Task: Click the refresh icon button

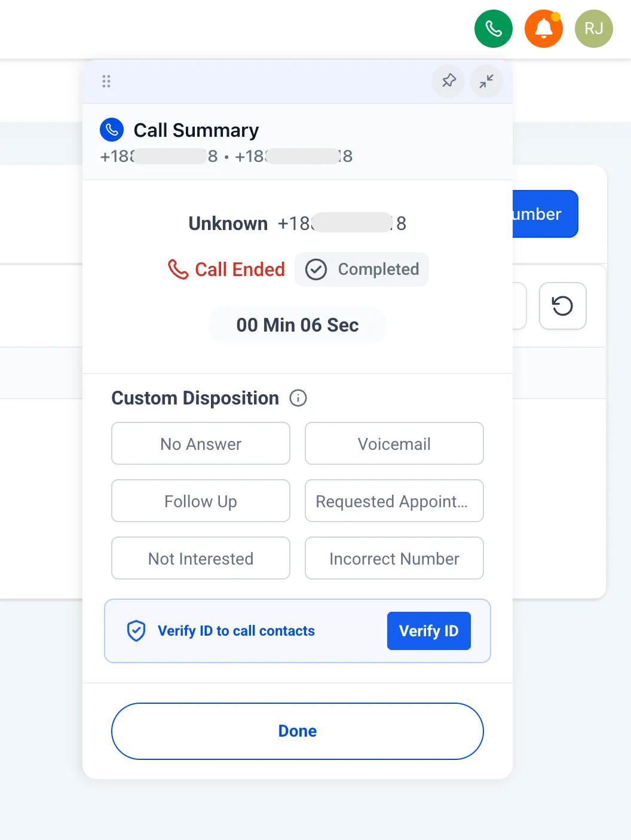Action: tap(562, 306)
